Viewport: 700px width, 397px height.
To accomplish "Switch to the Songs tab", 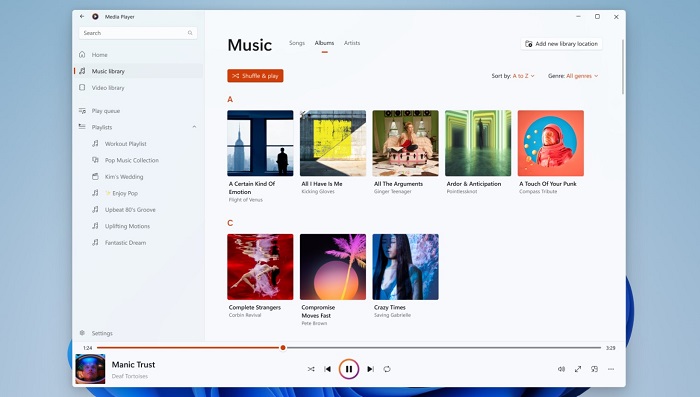I will point(297,43).
